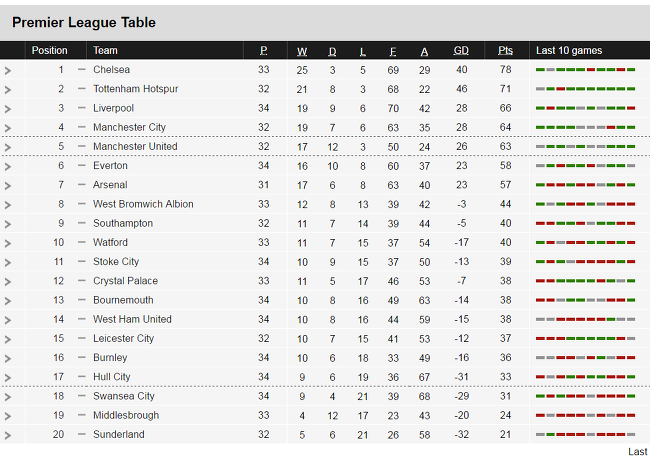Click Liverpool's no-movement dash indicator
This screenshot has width=650, height=462.
click(x=82, y=108)
